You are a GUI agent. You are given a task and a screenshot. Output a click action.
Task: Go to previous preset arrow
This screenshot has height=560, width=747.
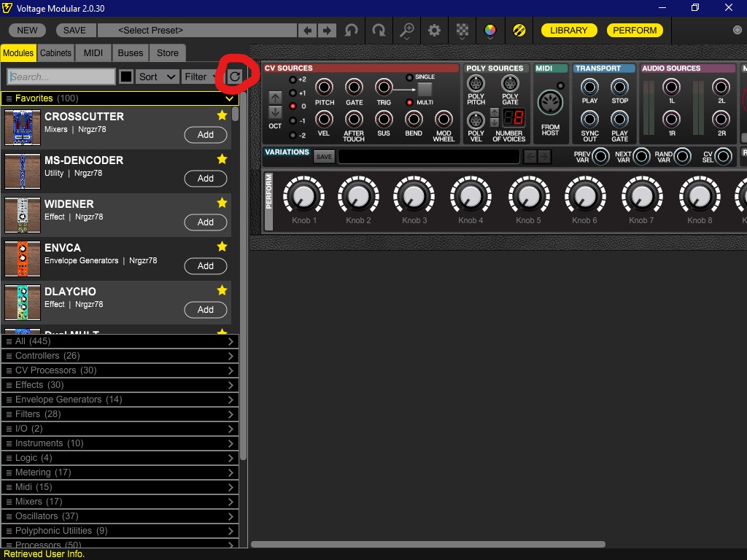(x=308, y=31)
